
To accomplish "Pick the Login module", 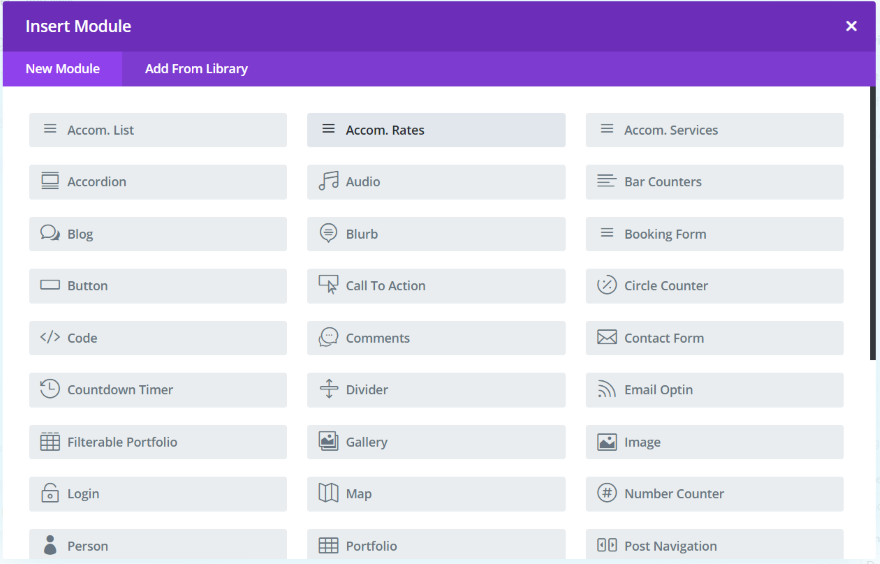I will pos(158,494).
